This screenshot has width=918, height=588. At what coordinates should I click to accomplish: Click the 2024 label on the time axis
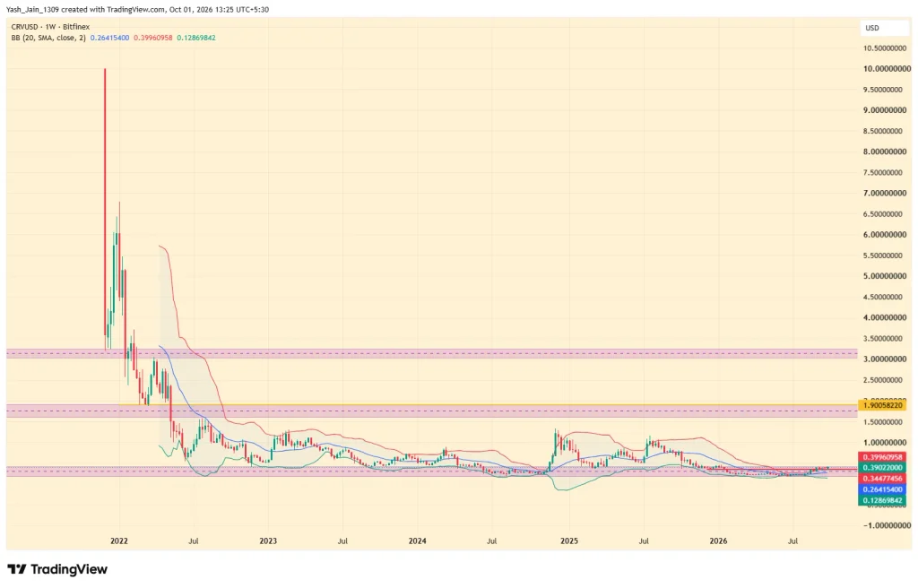(x=418, y=541)
